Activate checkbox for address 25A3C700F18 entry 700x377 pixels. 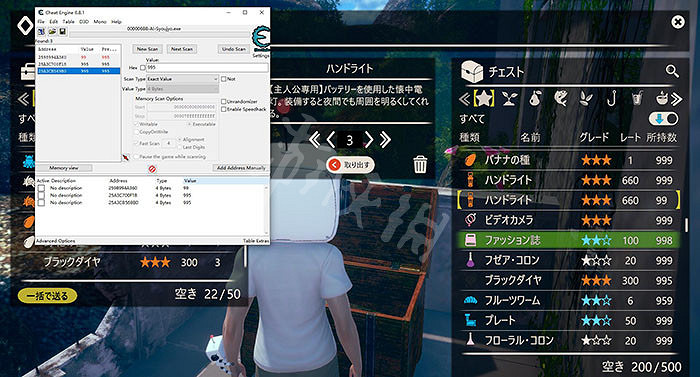(42, 195)
